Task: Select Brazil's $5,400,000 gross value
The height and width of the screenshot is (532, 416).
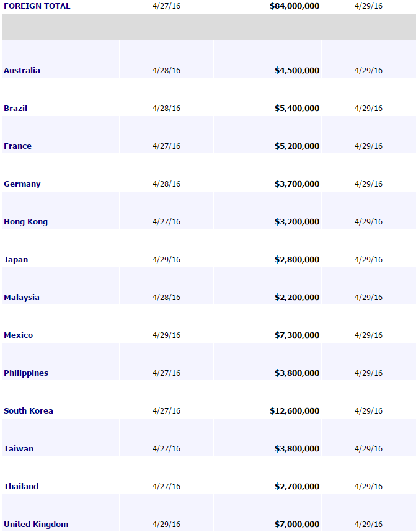Action: tap(297, 109)
